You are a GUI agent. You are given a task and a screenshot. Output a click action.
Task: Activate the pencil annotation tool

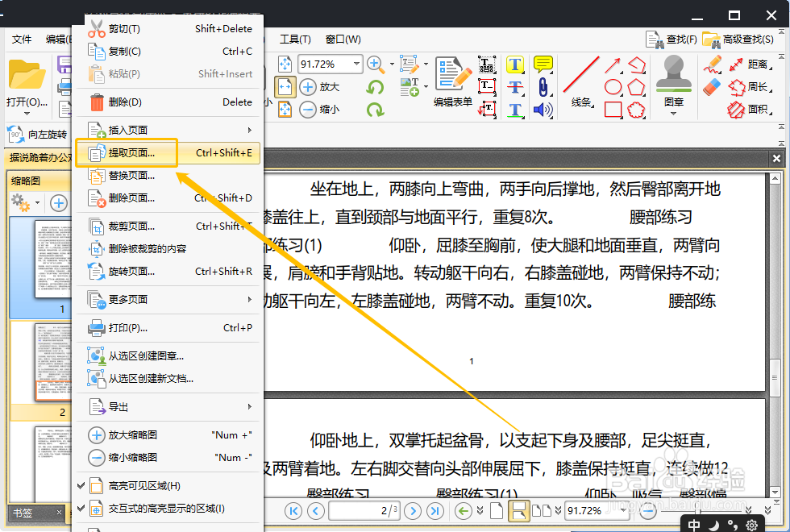click(713, 64)
